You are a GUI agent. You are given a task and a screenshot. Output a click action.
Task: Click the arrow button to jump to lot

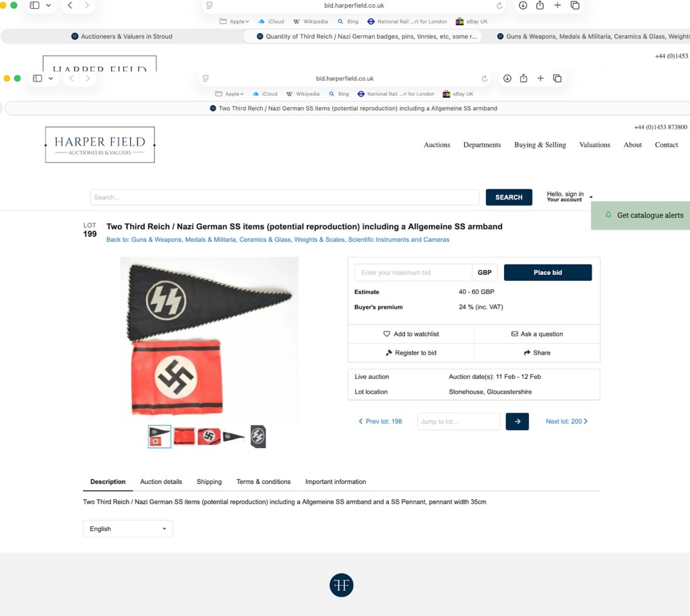point(517,421)
